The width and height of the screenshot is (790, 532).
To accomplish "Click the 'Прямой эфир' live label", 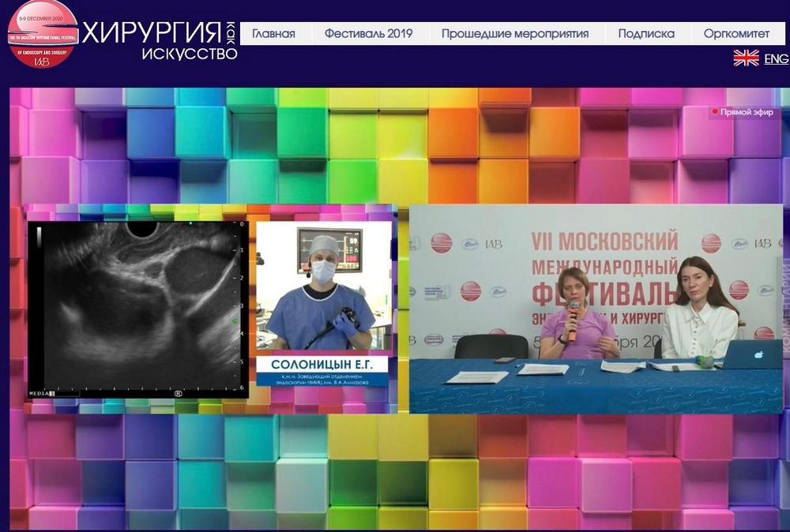I will point(746,112).
